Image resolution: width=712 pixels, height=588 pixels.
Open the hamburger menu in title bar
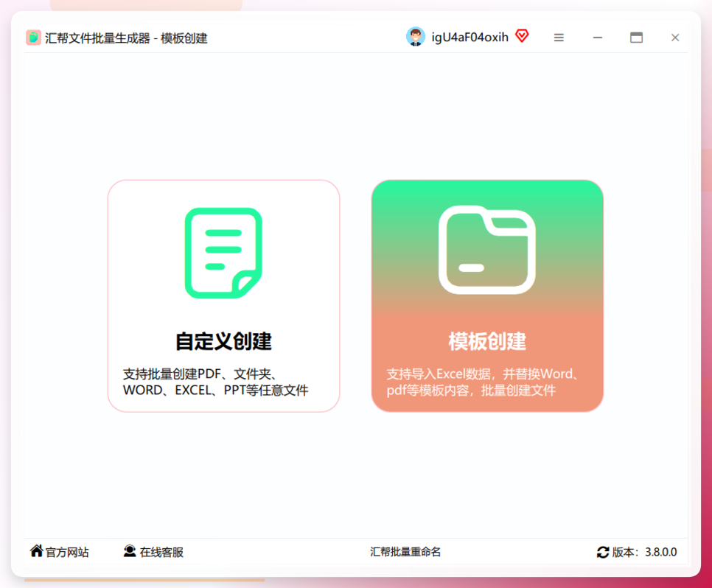[x=559, y=38]
